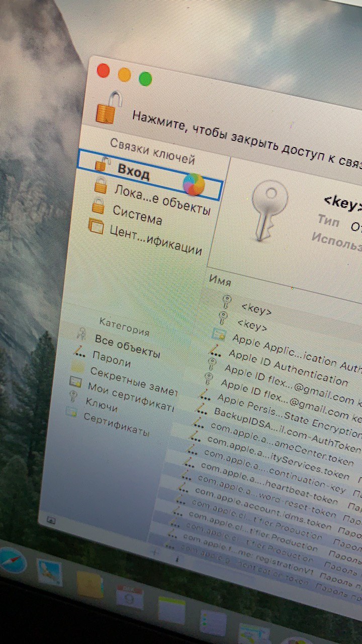The image size is (362, 644).
Task: Open Safari from the Dock
Action: 12,561
